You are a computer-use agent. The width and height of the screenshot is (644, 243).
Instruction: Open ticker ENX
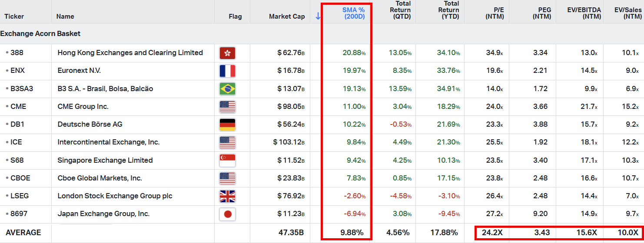click(x=18, y=70)
